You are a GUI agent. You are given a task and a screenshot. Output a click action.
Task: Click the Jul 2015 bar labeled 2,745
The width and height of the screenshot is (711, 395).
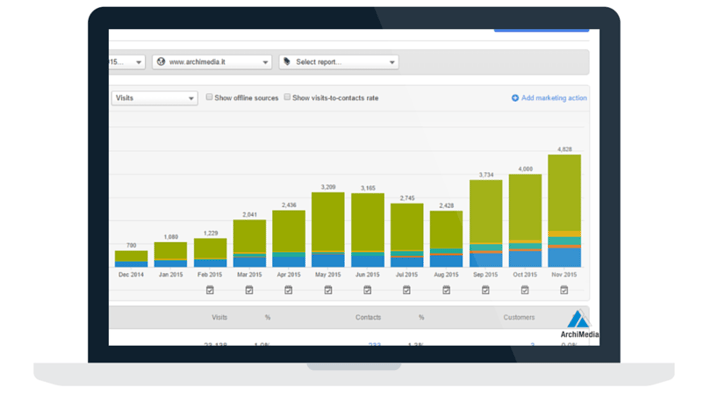click(407, 235)
